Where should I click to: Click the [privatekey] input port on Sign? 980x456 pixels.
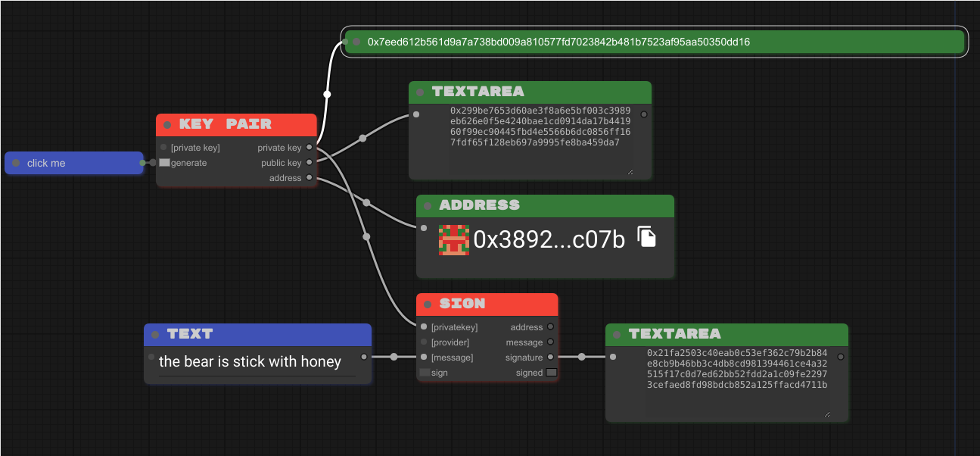[424, 327]
